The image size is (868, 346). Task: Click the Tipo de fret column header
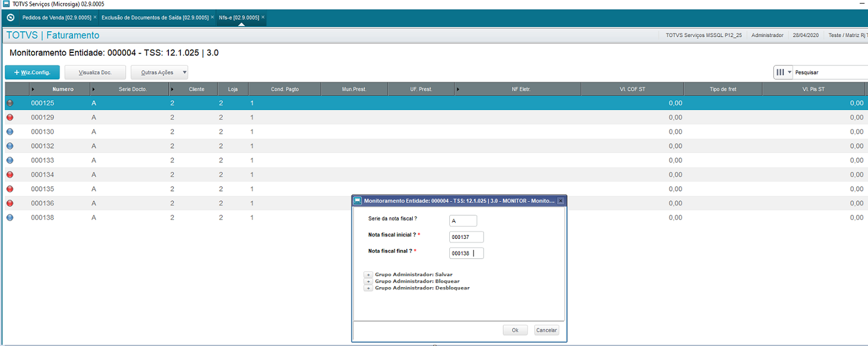tap(723, 89)
